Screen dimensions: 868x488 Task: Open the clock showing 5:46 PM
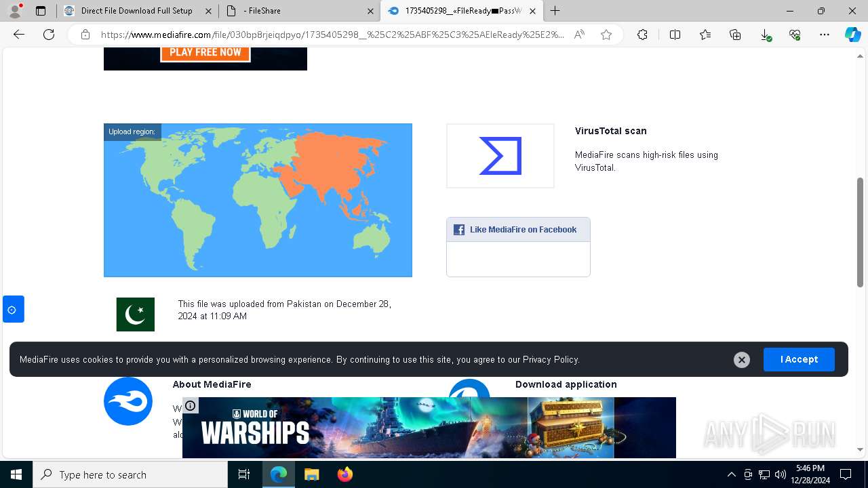click(x=810, y=474)
